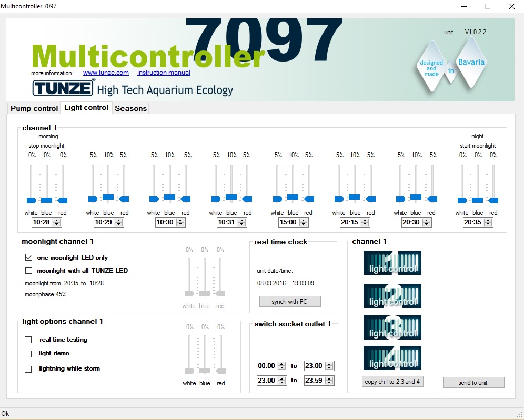Click the 'Ok' status bar message
Screen dimensions: 524x420
coord(5,414)
